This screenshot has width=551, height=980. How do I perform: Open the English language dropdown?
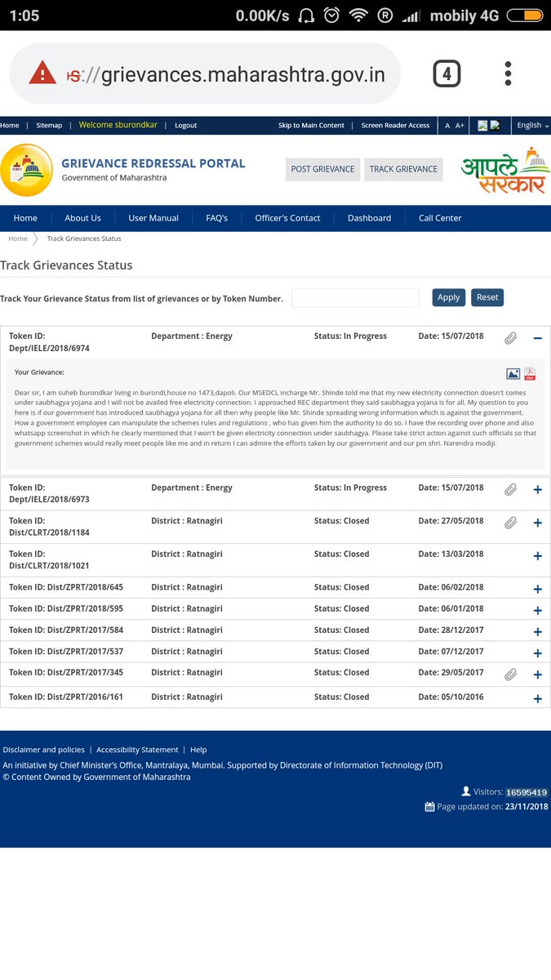pyautogui.click(x=533, y=125)
